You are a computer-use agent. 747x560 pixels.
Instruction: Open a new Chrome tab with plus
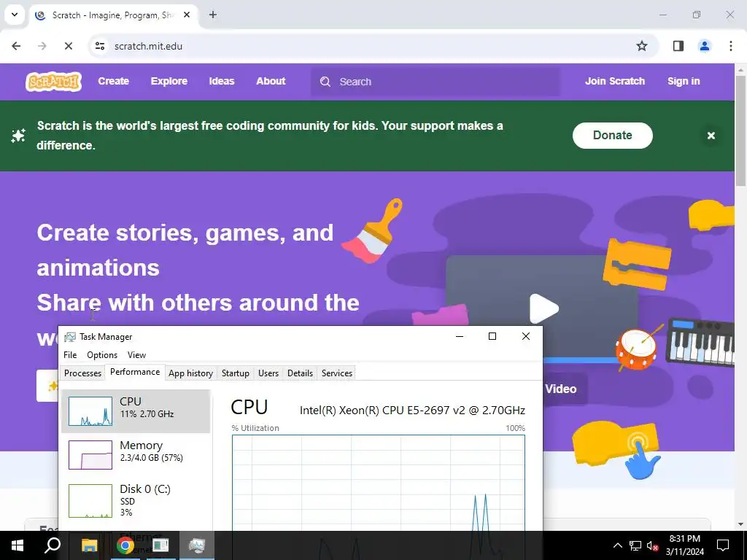[213, 15]
